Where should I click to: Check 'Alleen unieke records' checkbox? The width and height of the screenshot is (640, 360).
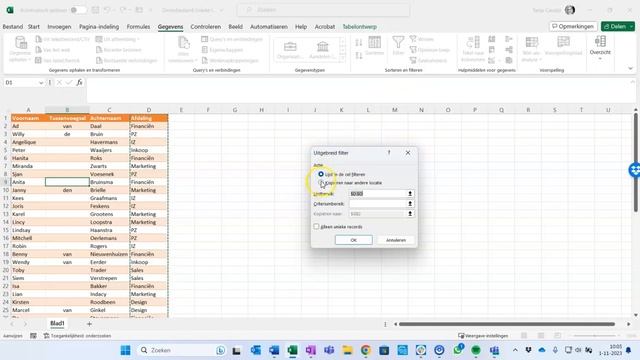(x=316, y=227)
